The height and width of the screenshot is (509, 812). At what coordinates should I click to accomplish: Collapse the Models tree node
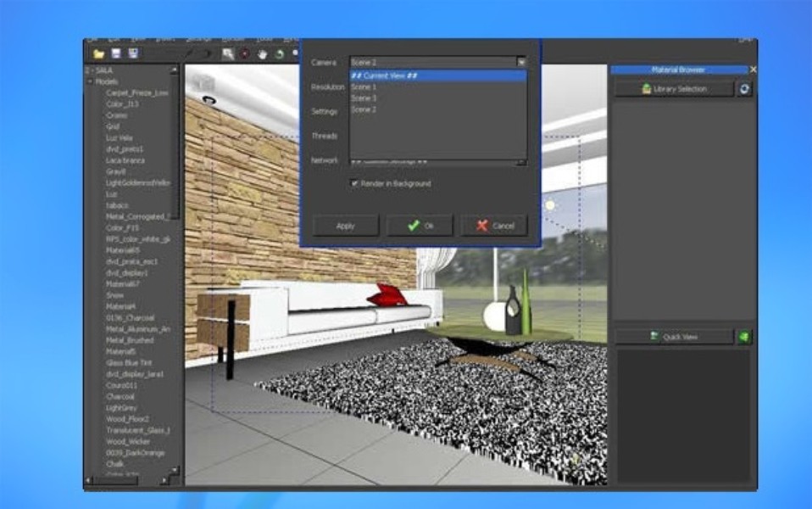tap(90, 81)
